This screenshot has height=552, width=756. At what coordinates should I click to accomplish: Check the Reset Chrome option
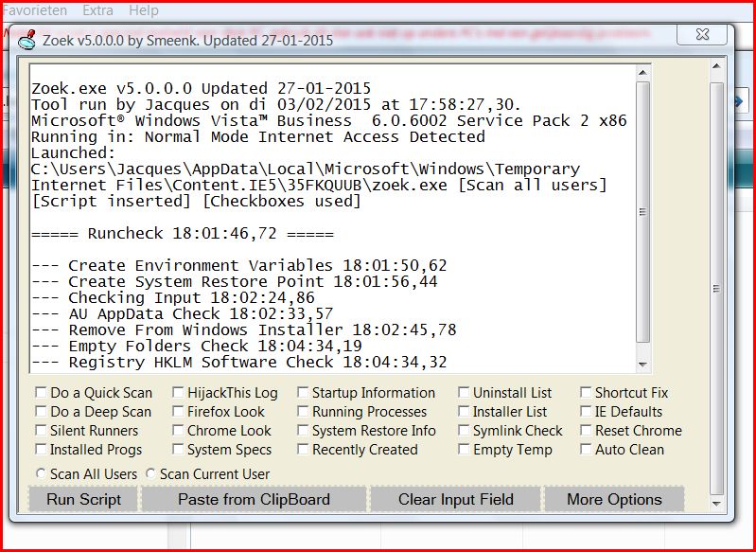(x=586, y=430)
